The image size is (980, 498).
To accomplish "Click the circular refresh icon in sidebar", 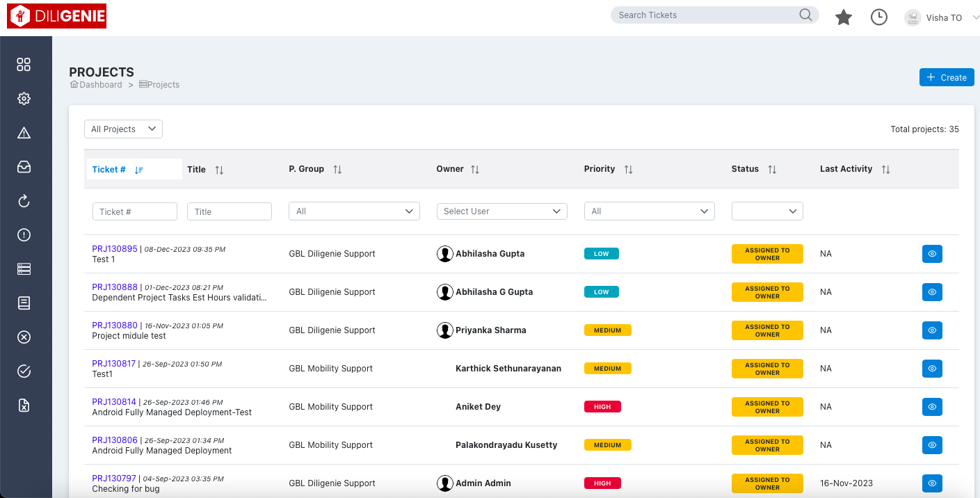I will click(x=24, y=201).
